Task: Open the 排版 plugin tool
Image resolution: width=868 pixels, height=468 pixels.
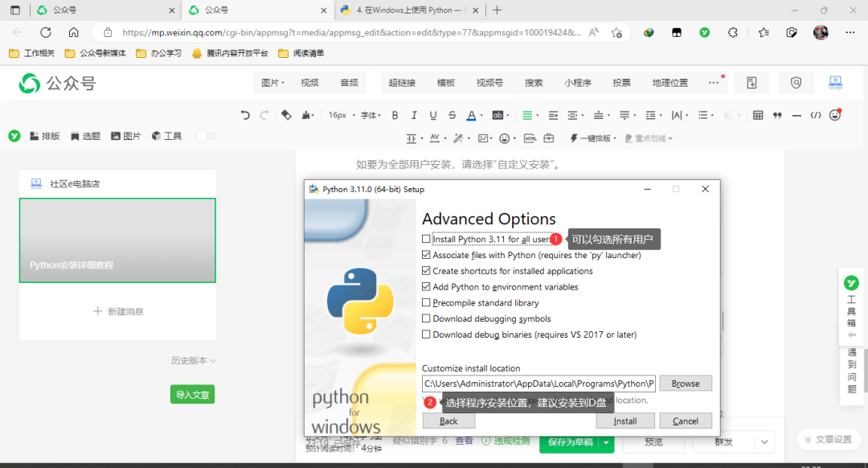Action: coord(44,136)
